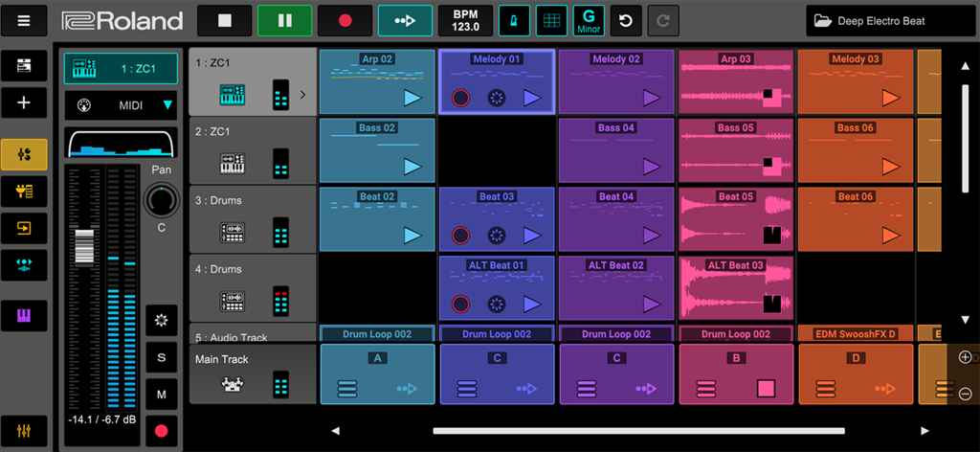The width and height of the screenshot is (980, 452).
Task: Toggle the grid quantize button
Action: tap(552, 21)
